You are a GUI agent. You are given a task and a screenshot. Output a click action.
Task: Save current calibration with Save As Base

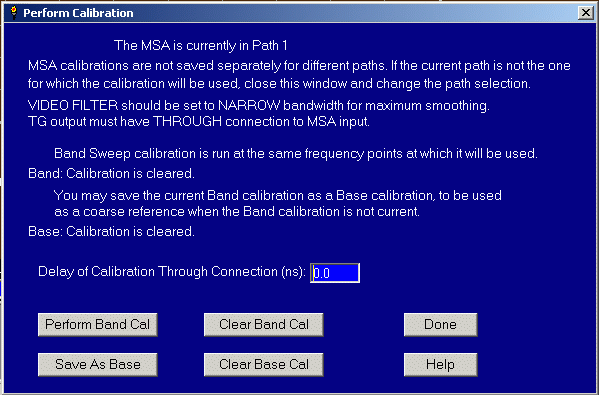pos(97,364)
